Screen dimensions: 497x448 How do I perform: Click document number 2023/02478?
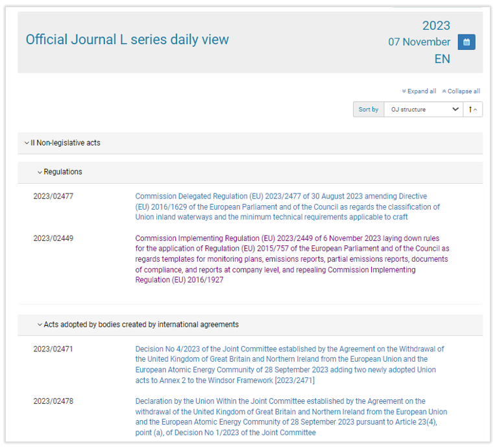coord(53,401)
